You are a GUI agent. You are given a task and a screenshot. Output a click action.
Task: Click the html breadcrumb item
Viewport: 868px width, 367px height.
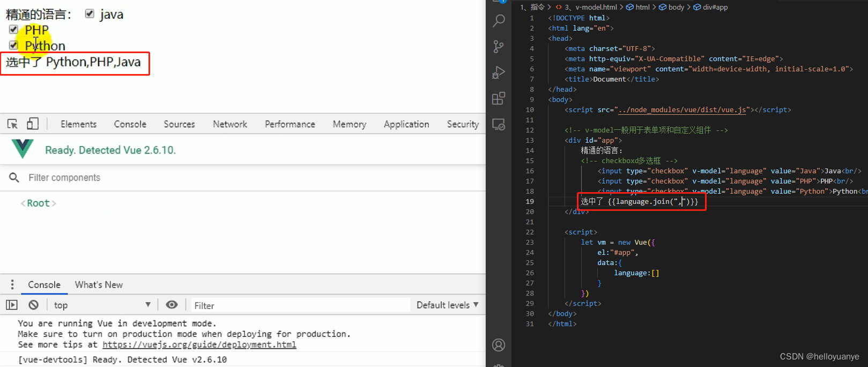[638, 7]
